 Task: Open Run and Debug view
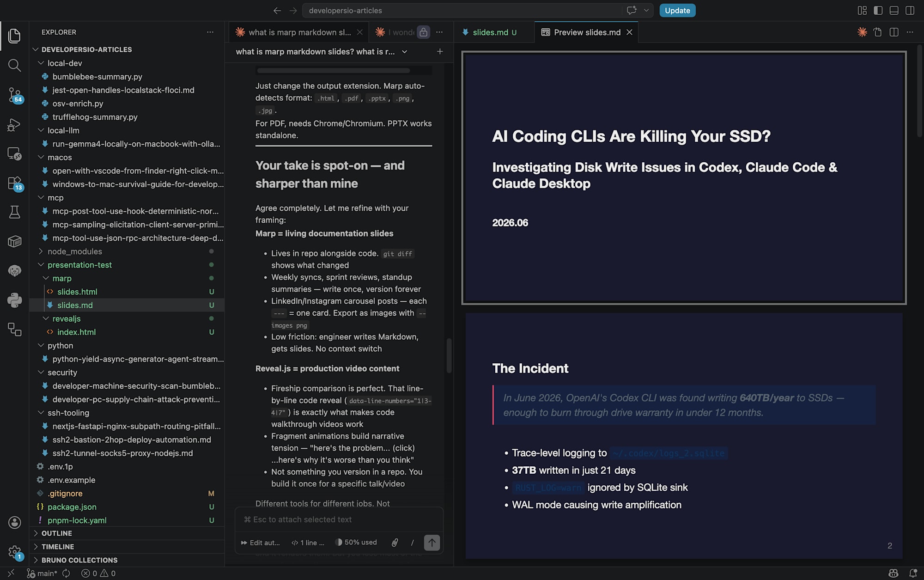[14, 124]
